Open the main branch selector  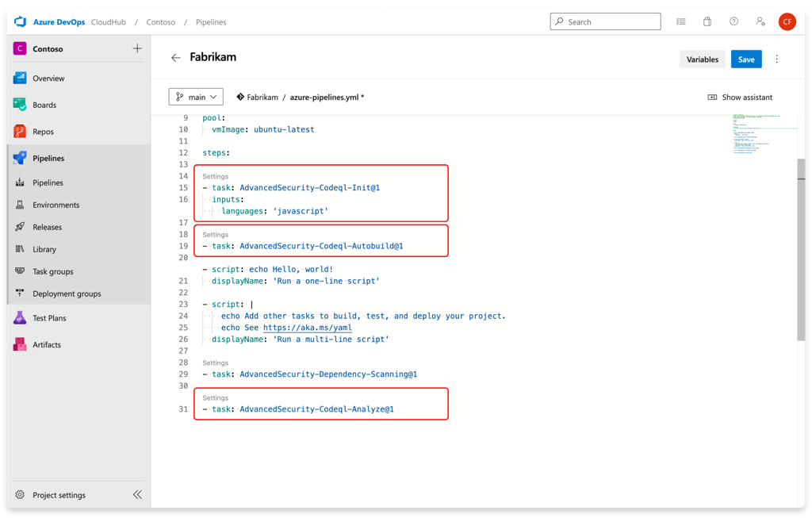[195, 96]
